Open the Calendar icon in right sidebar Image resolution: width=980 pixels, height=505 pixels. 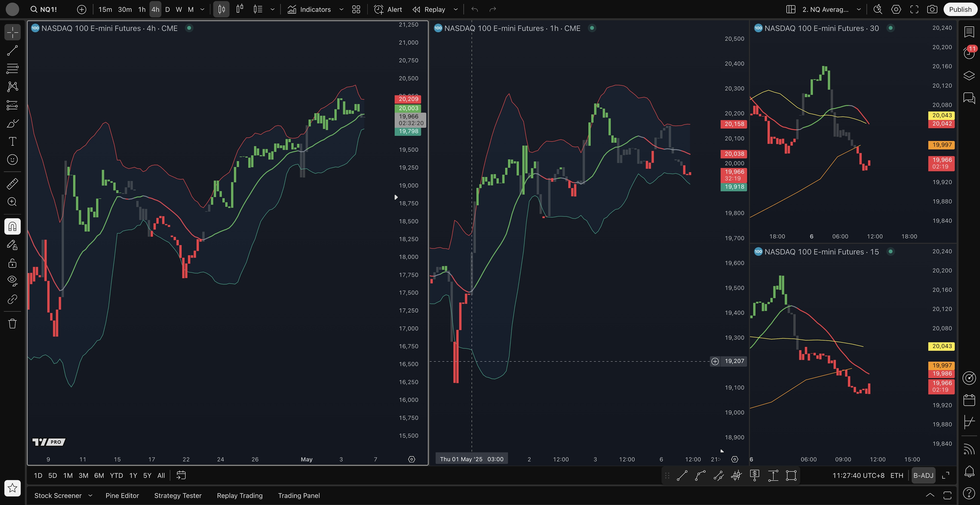[x=969, y=400]
